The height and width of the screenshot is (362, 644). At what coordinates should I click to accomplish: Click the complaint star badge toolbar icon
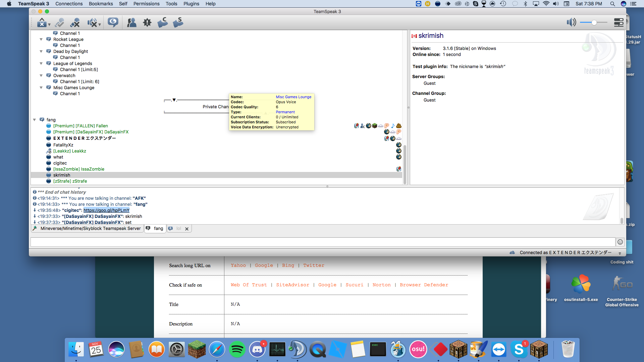tap(147, 22)
